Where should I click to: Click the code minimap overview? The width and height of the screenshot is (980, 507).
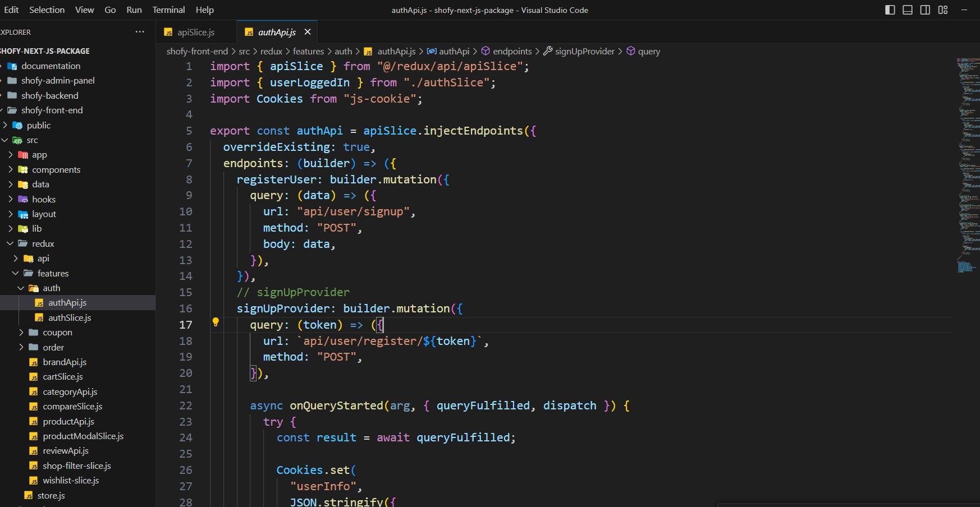click(968, 165)
